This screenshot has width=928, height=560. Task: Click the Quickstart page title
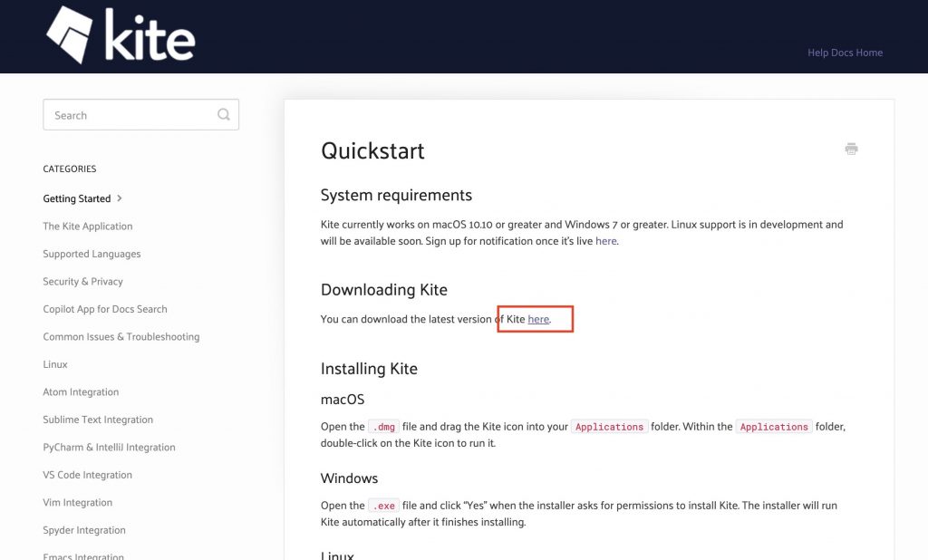pos(372,151)
